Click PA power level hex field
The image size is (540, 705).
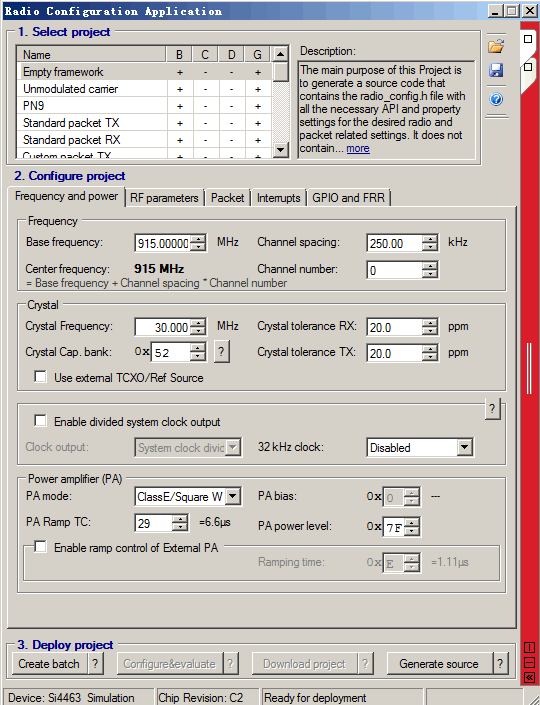(x=394, y=527)
